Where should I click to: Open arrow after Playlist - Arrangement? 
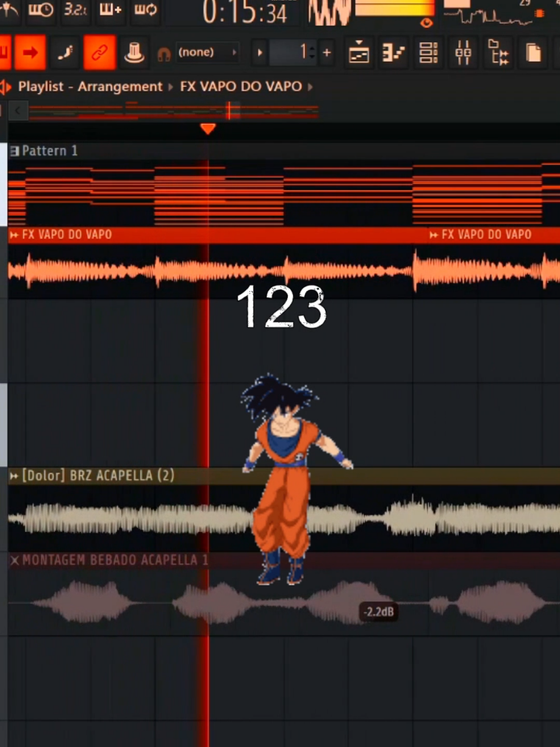pyautogui.click(x=171, y=87)
